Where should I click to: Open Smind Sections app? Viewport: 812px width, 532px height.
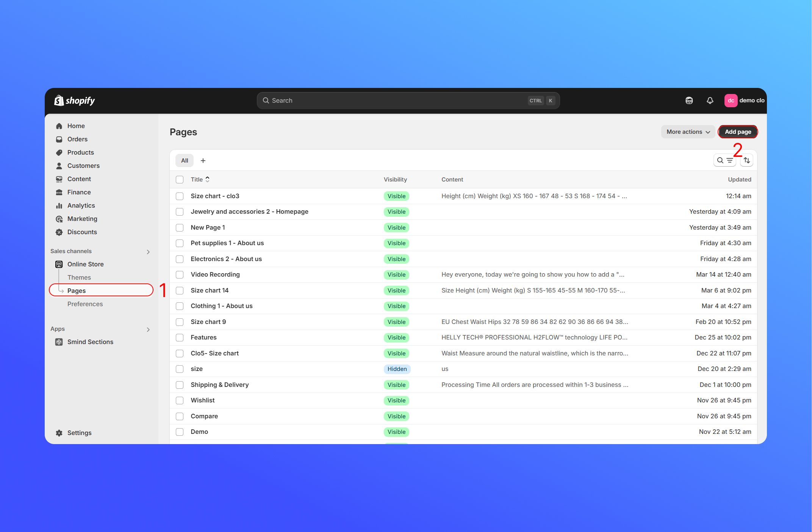tap(90, 342)
